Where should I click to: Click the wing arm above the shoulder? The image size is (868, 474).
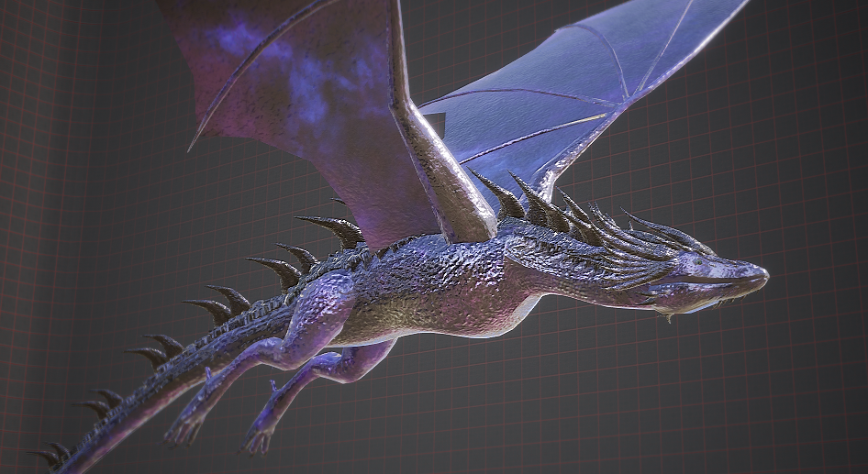440,174
